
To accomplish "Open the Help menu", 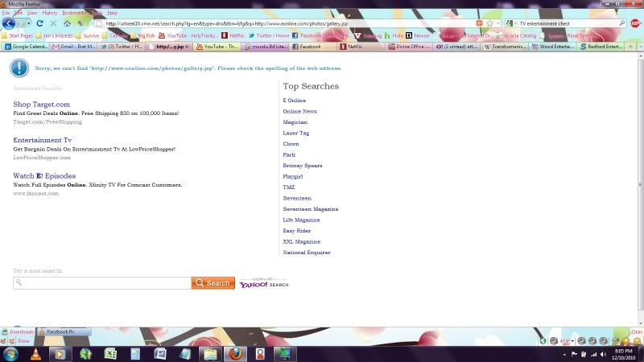I will click(x=112, y=13).
